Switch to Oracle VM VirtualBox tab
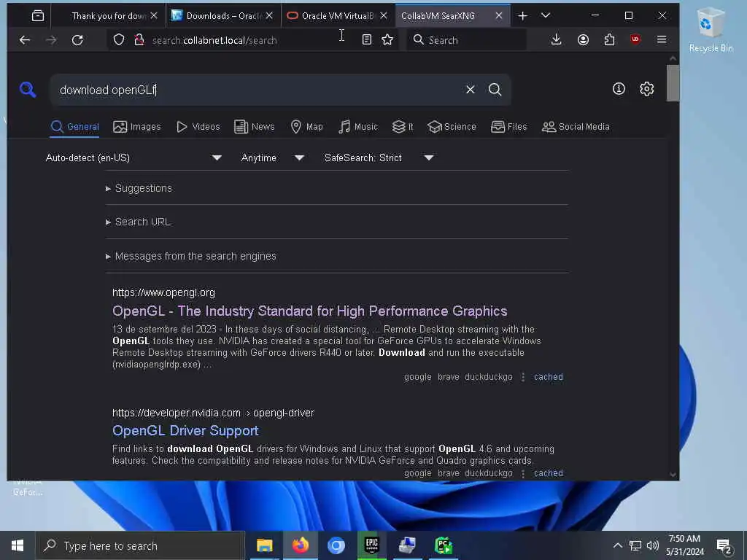This screenshot has height=560, width=747. click(x=337, y=16)
